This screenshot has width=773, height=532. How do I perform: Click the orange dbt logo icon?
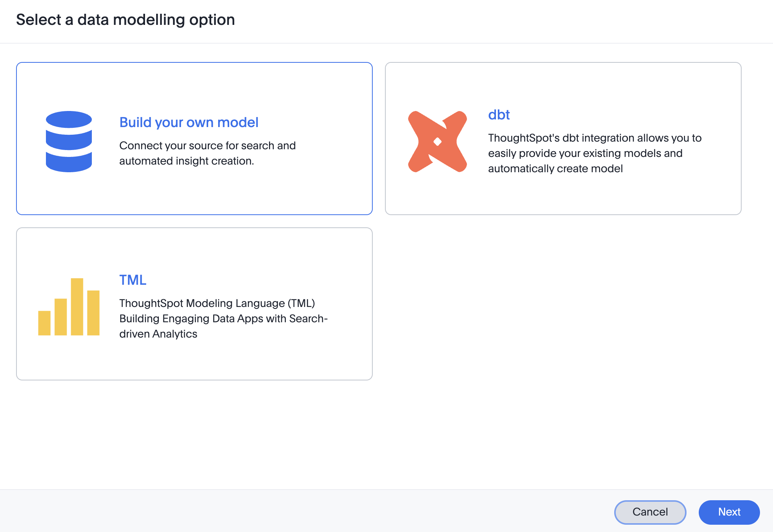(x=437, y=142)
